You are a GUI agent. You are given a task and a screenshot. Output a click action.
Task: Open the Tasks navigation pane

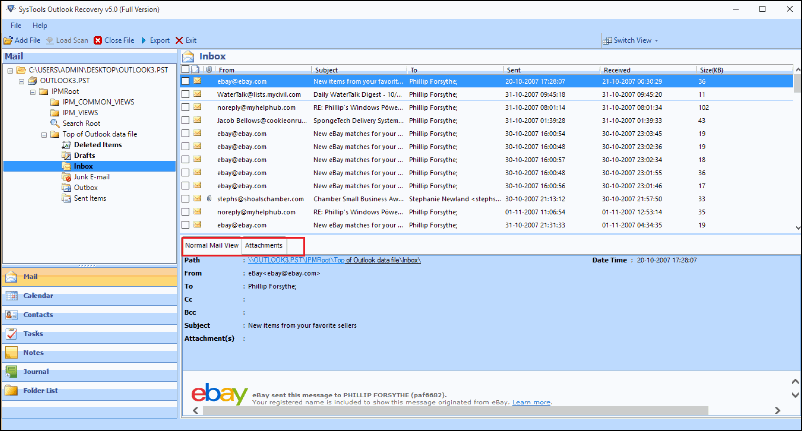click(90, 333)
